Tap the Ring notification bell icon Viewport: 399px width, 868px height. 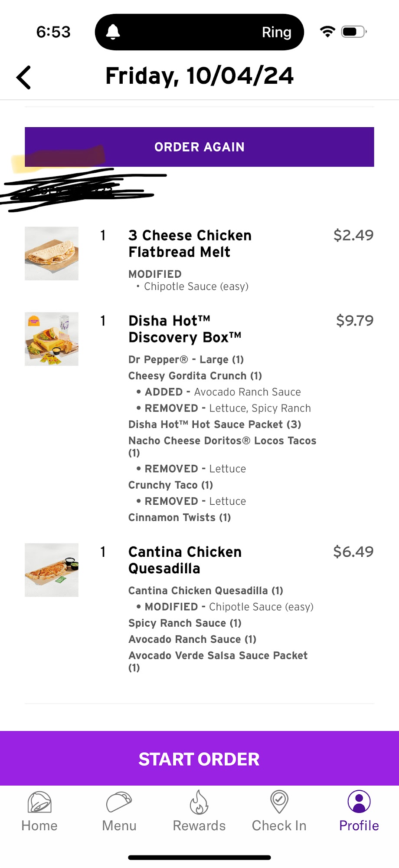coord(113,32)
